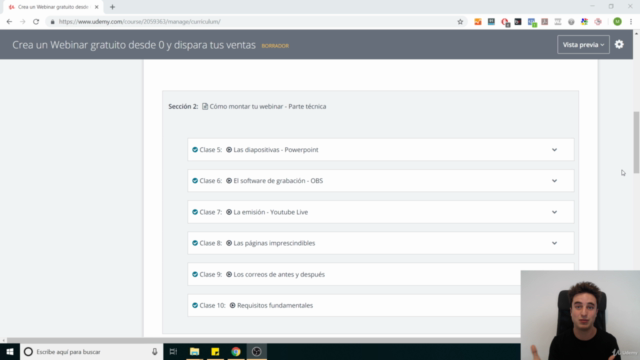The height and width of the screenshot is (360, 640).
Task: Click video icon beside Requisitos fundamentales
Action: tap(233, 305)
